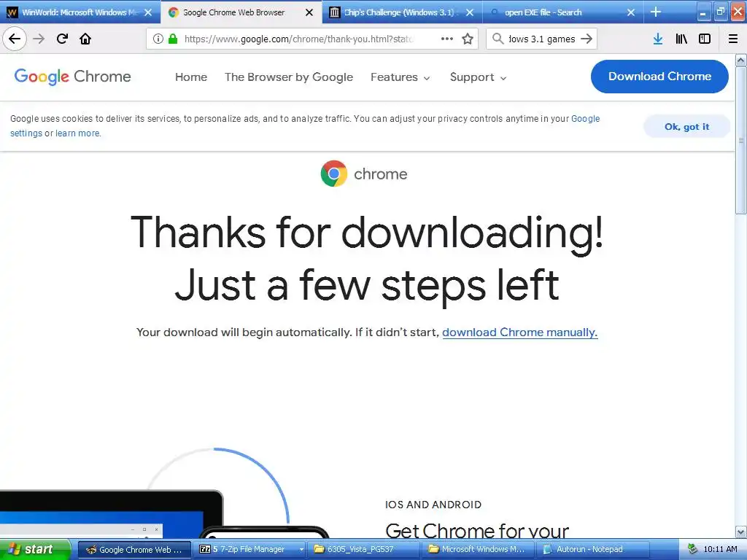747x560 pixels.
Task: Click the green secure padlock icon
Action: click(x=172, y=39)
